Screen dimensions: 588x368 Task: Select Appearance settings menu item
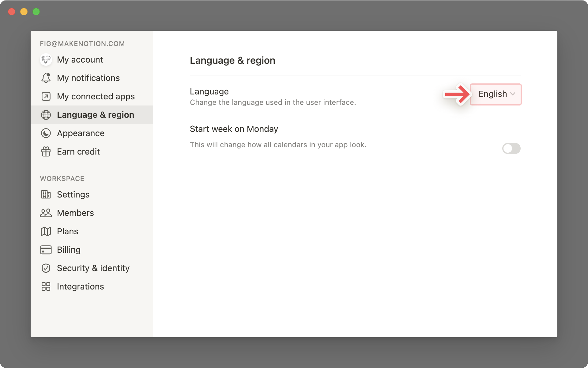(x=81, y=133)
